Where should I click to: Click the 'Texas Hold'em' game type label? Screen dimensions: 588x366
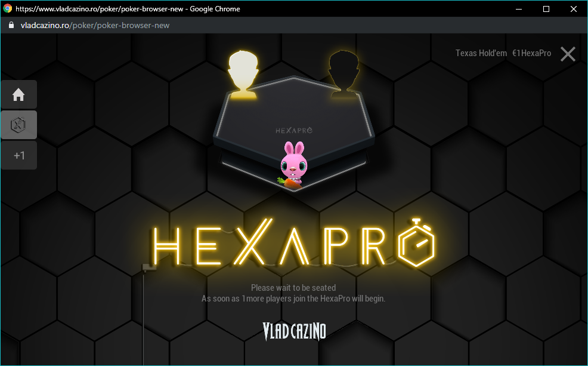[481, 53]
